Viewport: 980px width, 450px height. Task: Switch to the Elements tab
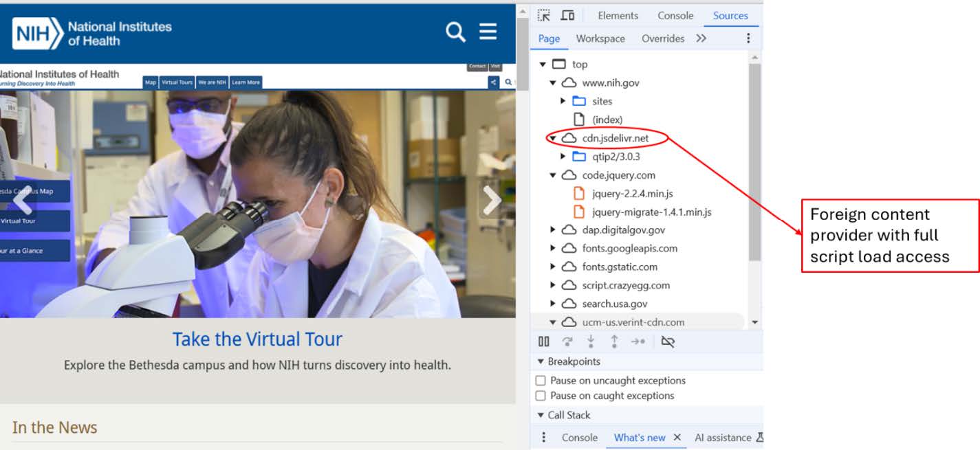click(x=618, y=16)
